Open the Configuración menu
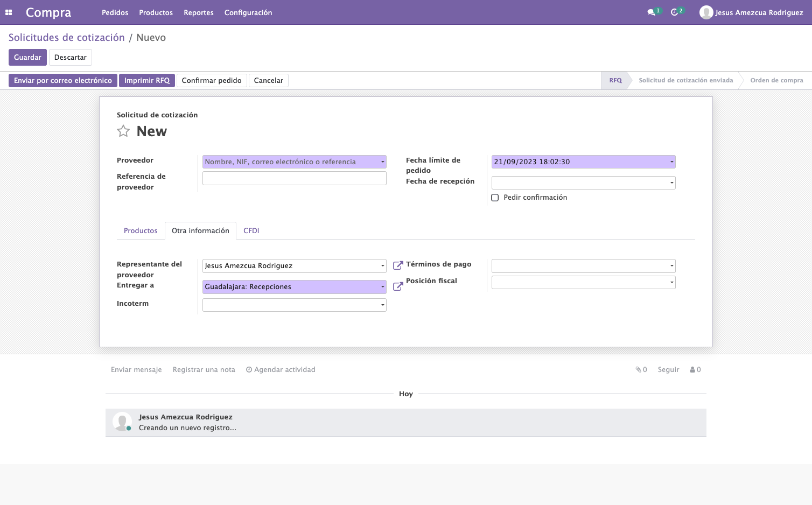This screenshot has height=505, width=812. 248,12
